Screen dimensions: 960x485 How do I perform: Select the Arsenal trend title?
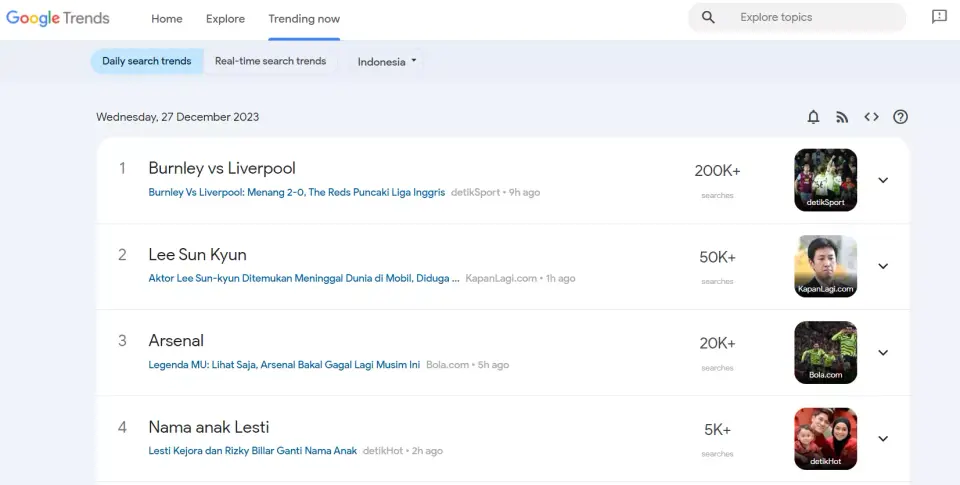pyautogui.click(x=176, y=340)
